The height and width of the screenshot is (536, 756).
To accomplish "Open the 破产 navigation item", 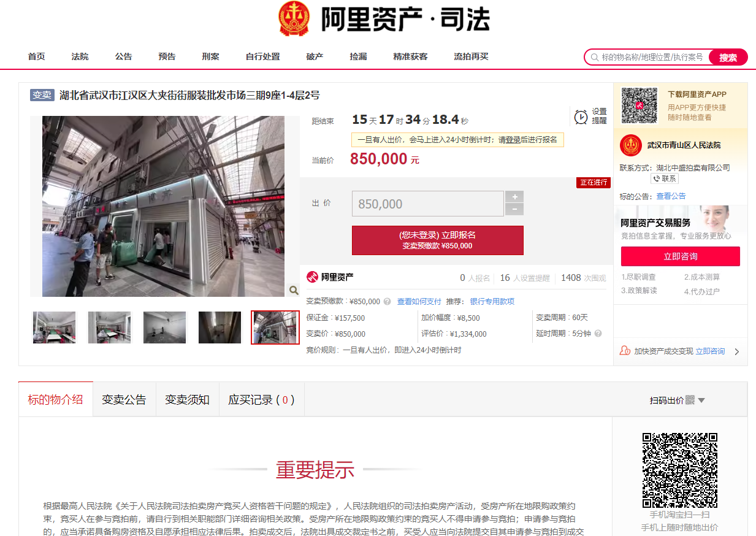I will [x=315, y=56].
